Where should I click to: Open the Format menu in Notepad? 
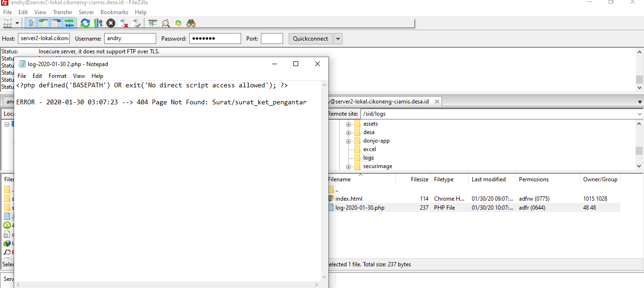pos(57,76)
